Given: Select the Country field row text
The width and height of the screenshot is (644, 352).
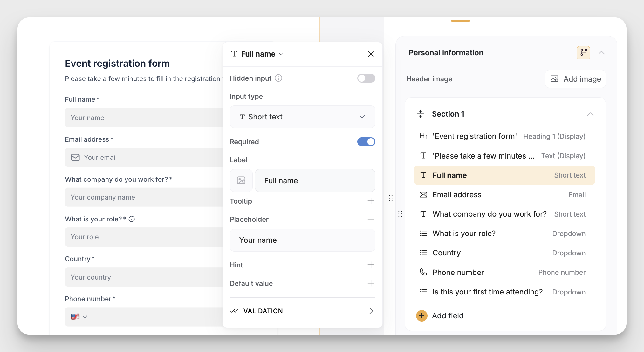Looking at the screenshot, I should coord(446,253).
